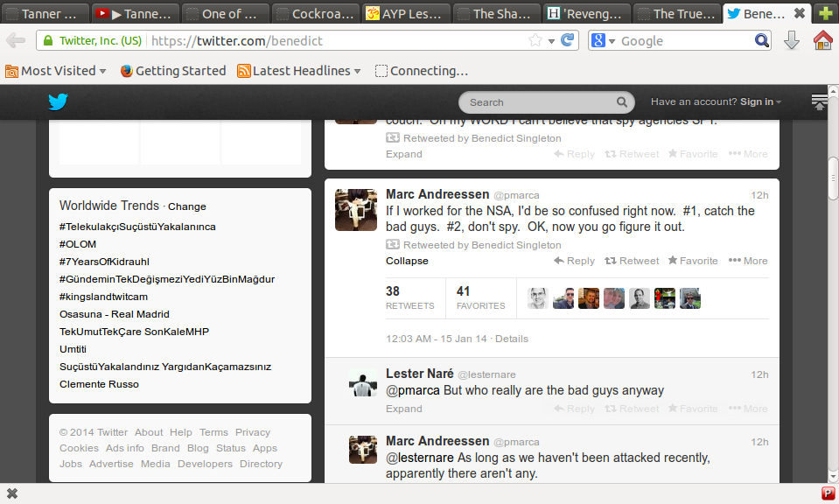Open the Getting Started bookmark
The height and width of the screenshot is (504, 839).
coord(173,71)
